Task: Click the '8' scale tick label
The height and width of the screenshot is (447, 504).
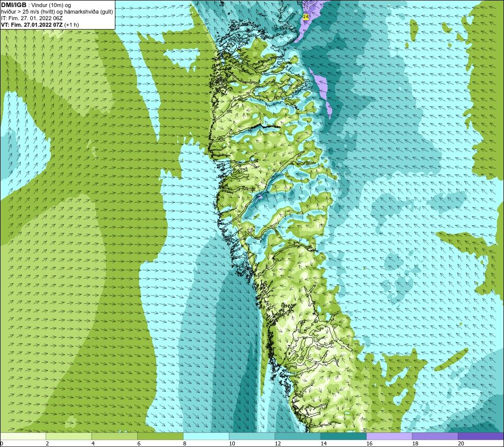Action: click(184, 443)
